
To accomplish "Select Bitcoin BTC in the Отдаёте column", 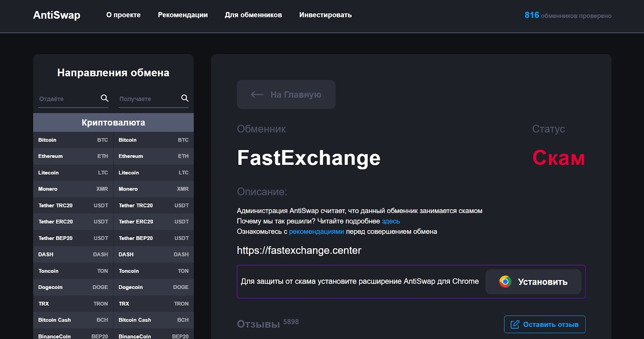I will [x=73, y=140].
